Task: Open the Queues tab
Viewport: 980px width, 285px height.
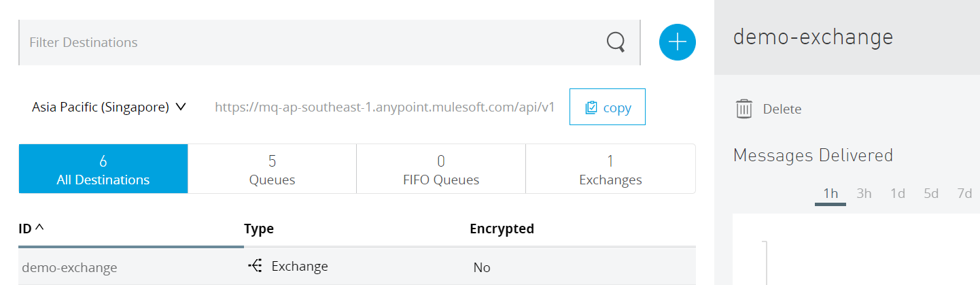Action: pyautogui.click(x=272, y=169)
